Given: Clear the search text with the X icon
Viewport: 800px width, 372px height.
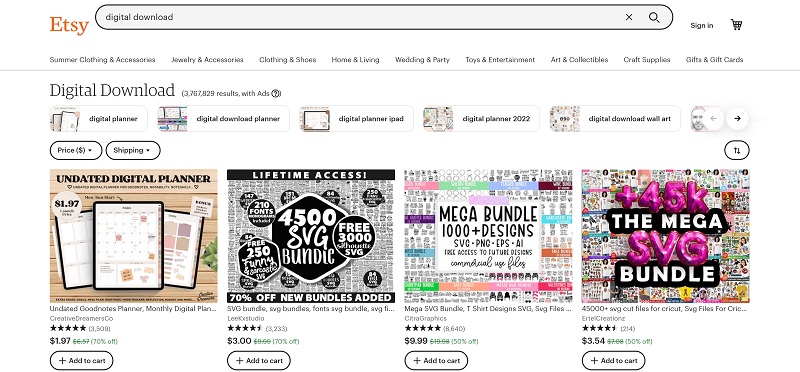Looking at the screenshot, I should coord(629,17).
